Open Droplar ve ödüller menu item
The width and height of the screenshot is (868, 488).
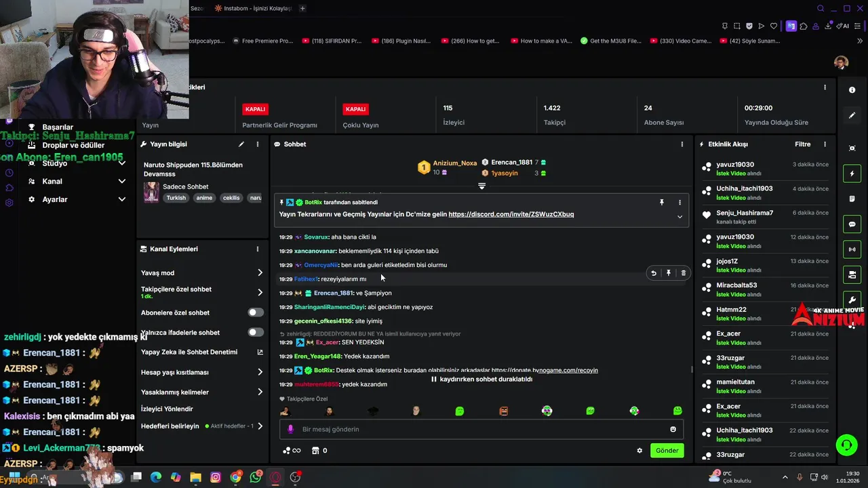pyautogui.click(x=73, y=145)
